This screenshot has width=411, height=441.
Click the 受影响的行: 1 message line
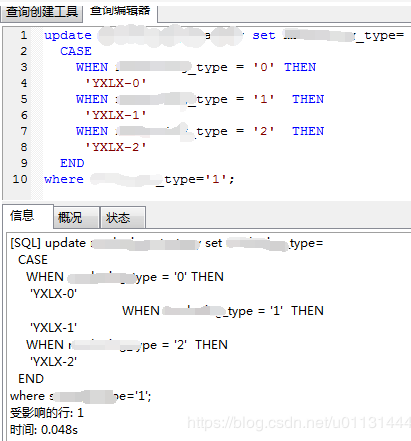click(x=47, y=413)
